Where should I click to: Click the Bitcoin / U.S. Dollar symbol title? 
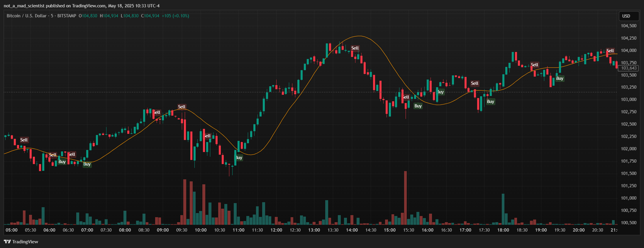coord(26,16)
